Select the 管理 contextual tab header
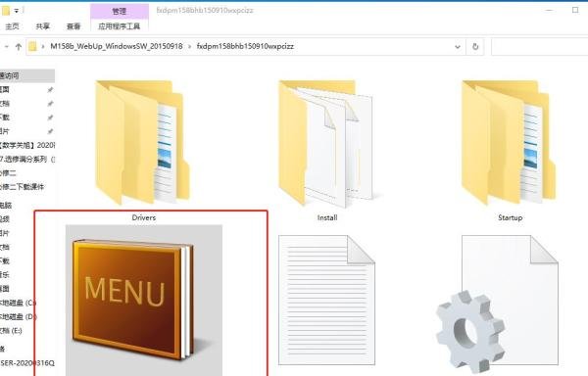The height and width of the screenshot is (376, 588). coord(120,11)
